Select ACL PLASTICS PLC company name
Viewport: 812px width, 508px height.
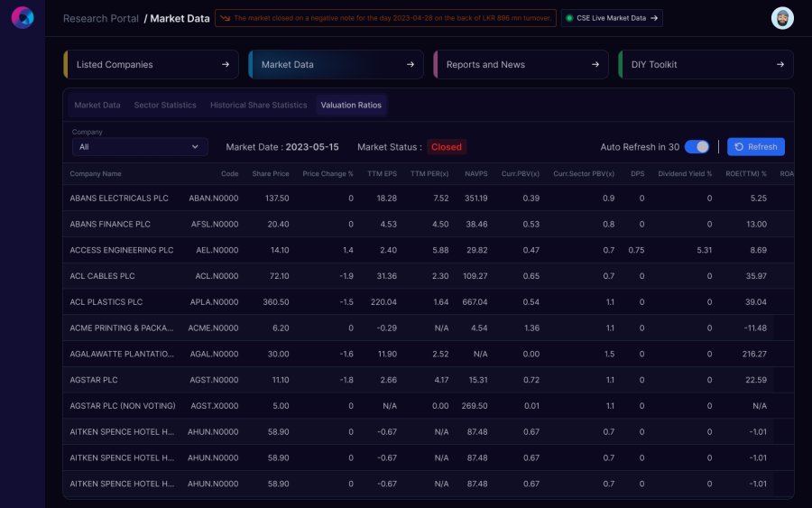106,302
